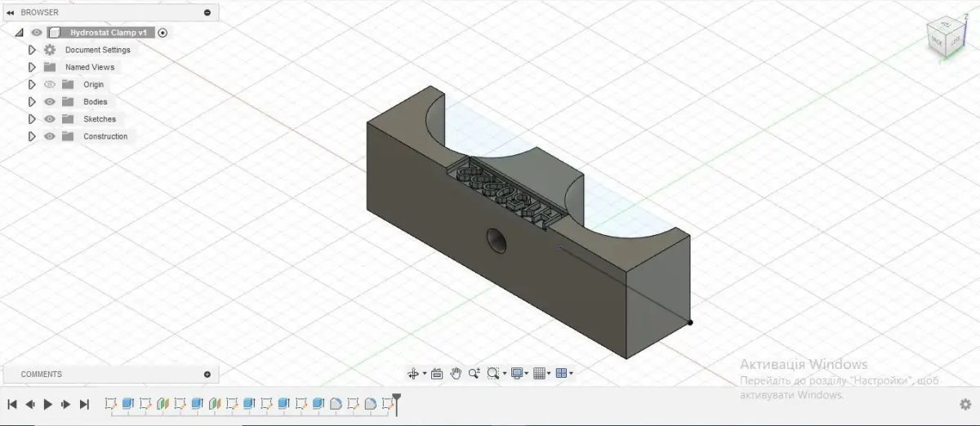Hide the Bodies folder

point(50,102)
